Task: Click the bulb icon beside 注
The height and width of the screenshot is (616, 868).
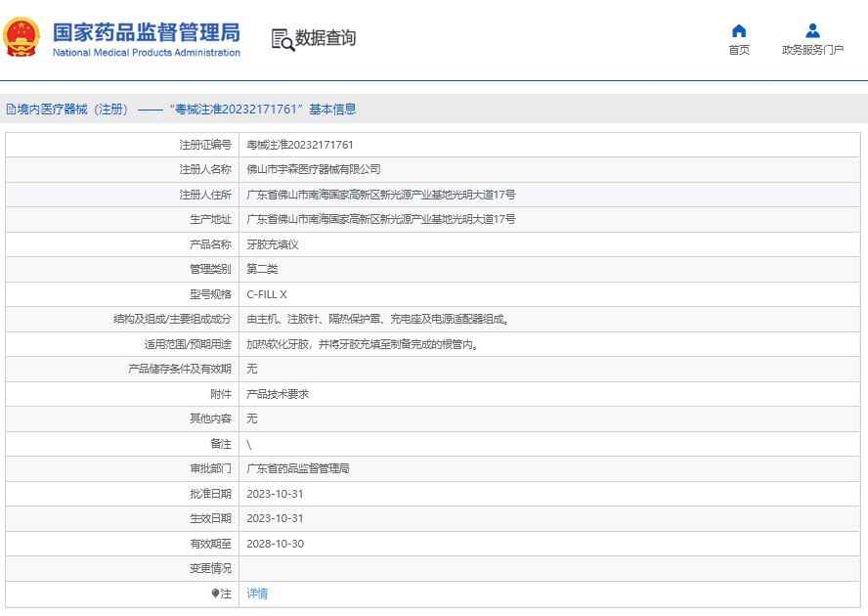Action: coord(215,594)
